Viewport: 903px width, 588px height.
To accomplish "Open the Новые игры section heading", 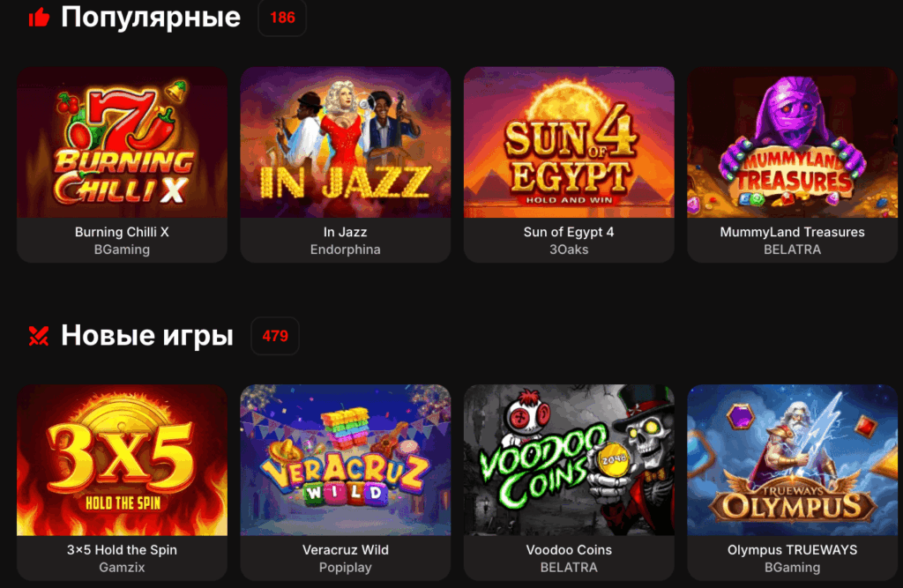I will [x=147, y=335].
